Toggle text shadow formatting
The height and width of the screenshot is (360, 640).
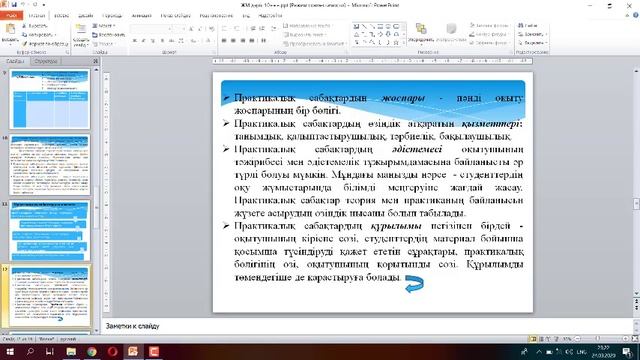[162, 41]
